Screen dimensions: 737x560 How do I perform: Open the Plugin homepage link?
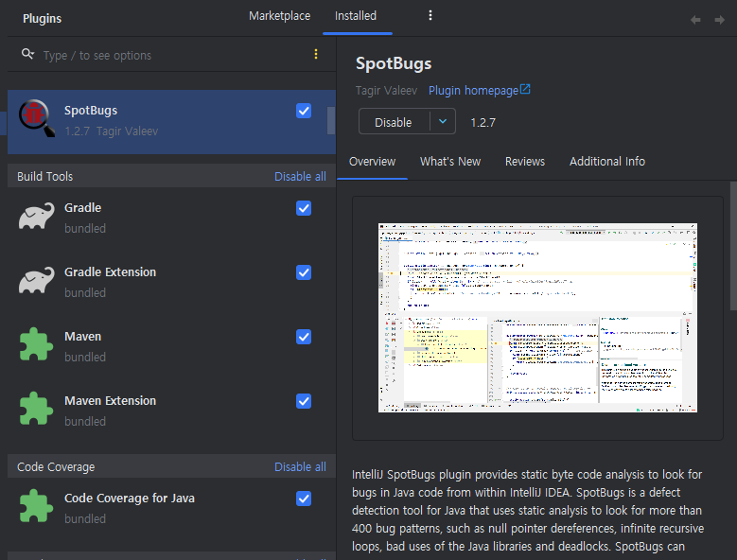point(473,90)
